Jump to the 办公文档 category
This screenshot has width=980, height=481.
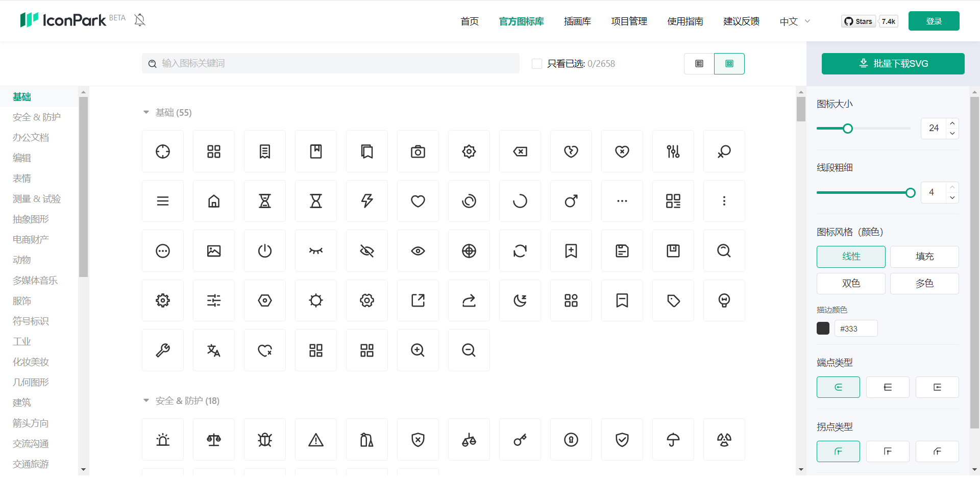coord(31,138)
